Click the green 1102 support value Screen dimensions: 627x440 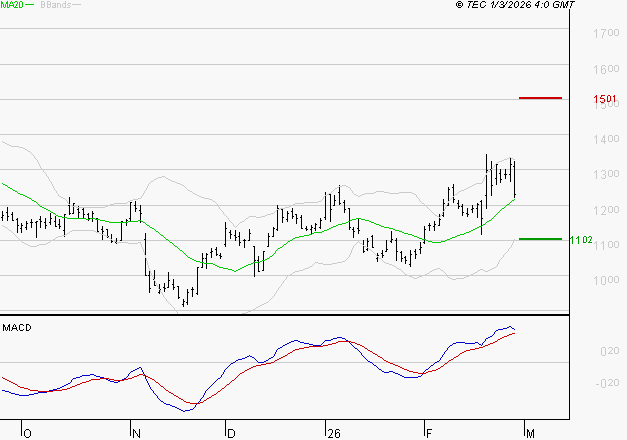(x=581, y=240)
